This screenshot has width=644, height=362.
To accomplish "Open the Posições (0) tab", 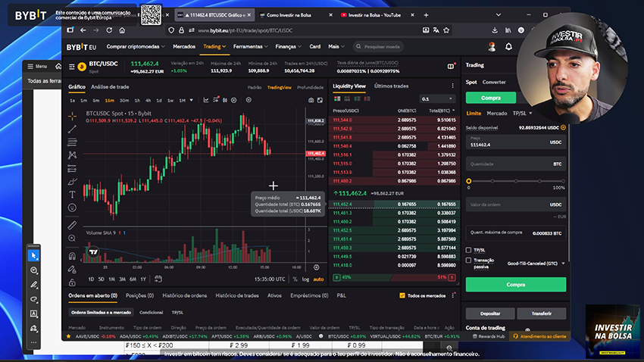I will coord(139,295).
